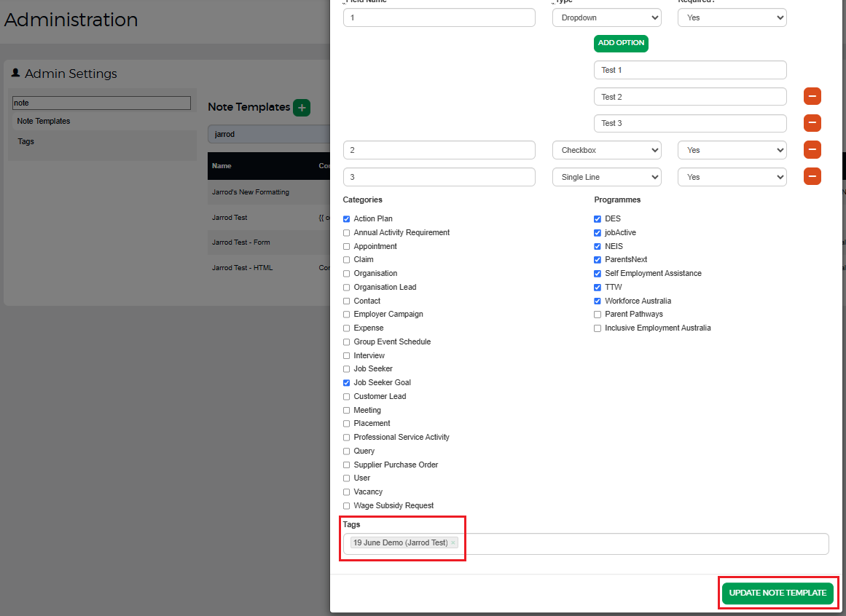
Task: Check the Interview category
Action: coord(346,356)
